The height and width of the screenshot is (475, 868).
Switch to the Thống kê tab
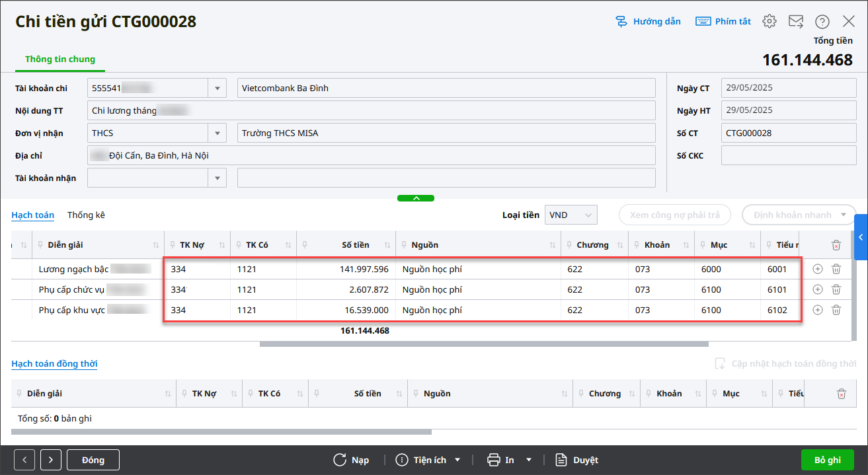click(86, 215)
